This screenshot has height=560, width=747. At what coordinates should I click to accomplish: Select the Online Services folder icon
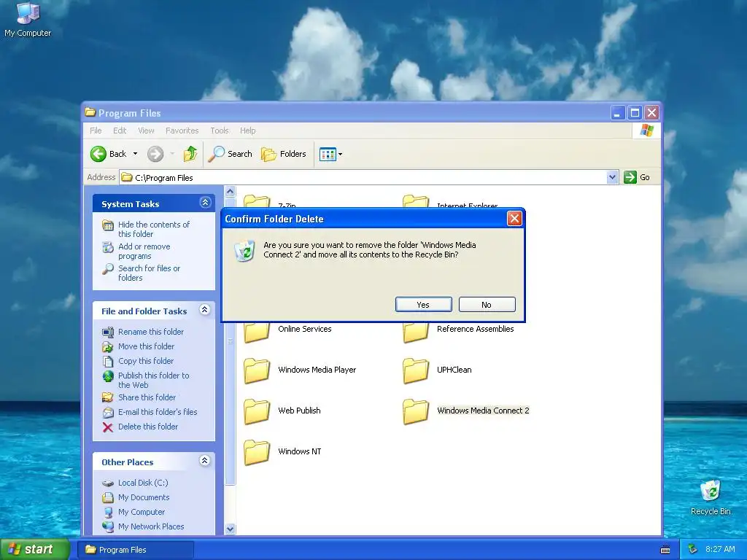click(257, 331)
